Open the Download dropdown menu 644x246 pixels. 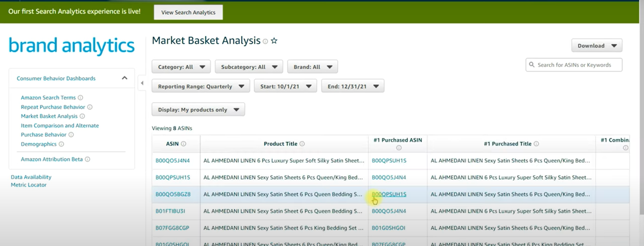[597, 45]
